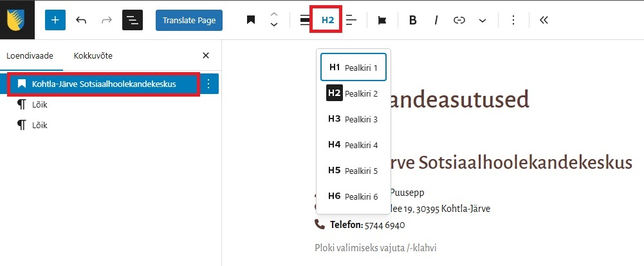Move the block up with the up chevron
Screen dimensions: 644x266
tap(274, 14)
